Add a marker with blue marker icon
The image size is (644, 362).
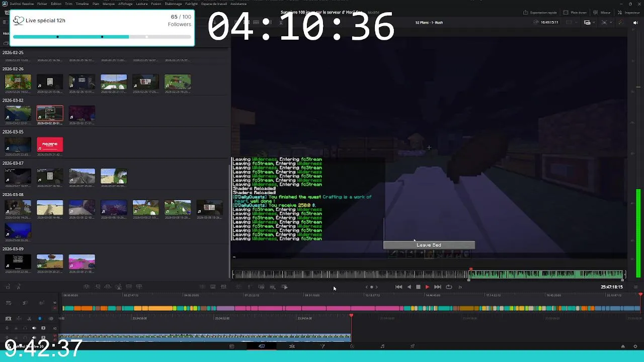pyautogui.click(x=40, y=318)
